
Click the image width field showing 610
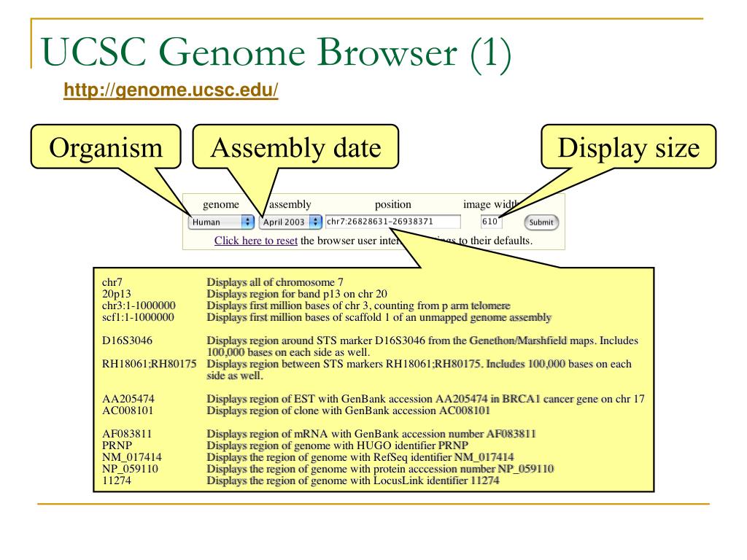point(491,222)
